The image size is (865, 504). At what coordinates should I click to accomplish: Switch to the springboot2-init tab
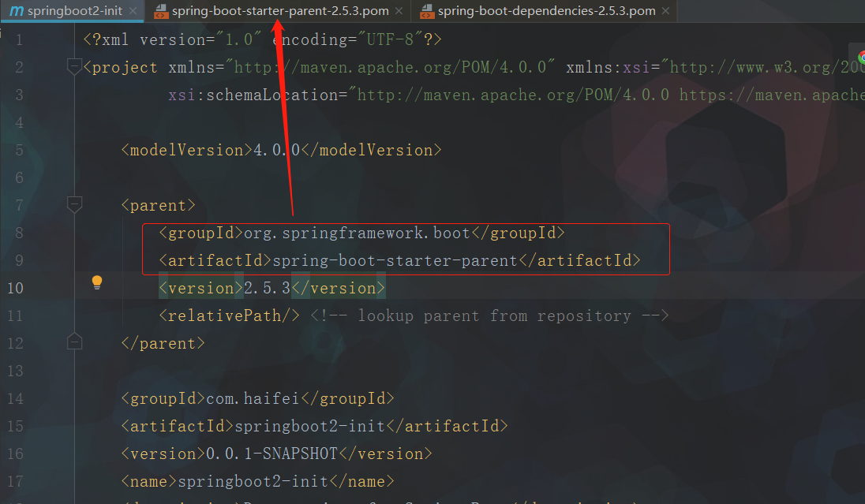tap(74, 11)
